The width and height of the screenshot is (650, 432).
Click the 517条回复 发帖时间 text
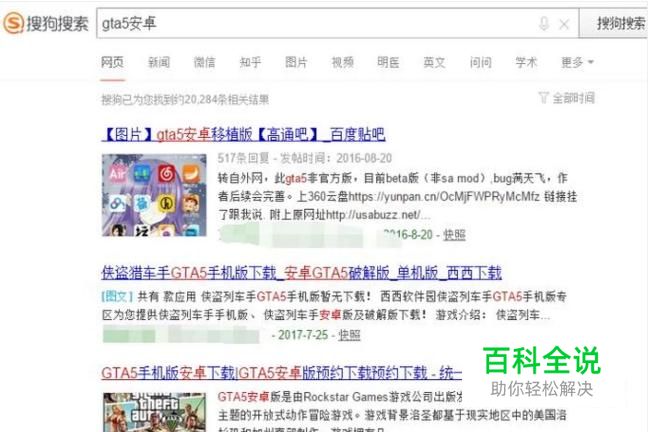click(305, 158)
